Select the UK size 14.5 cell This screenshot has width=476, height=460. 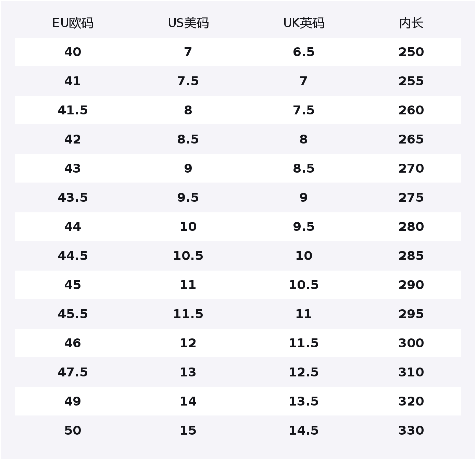coord(304,431)
